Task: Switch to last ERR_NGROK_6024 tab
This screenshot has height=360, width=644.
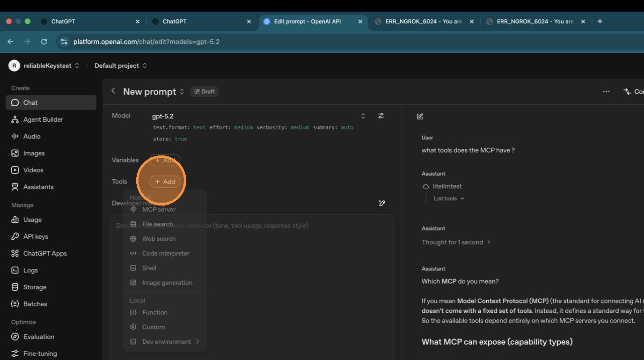Action: (x=535, y=22)
